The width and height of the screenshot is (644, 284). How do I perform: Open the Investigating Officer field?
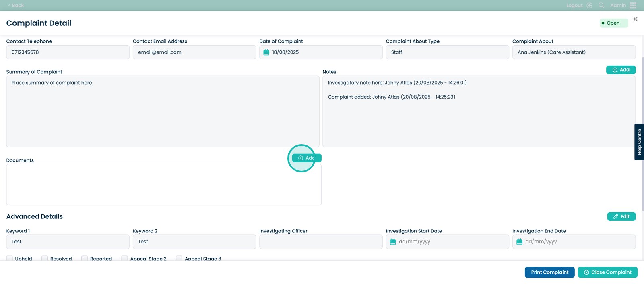321,242
